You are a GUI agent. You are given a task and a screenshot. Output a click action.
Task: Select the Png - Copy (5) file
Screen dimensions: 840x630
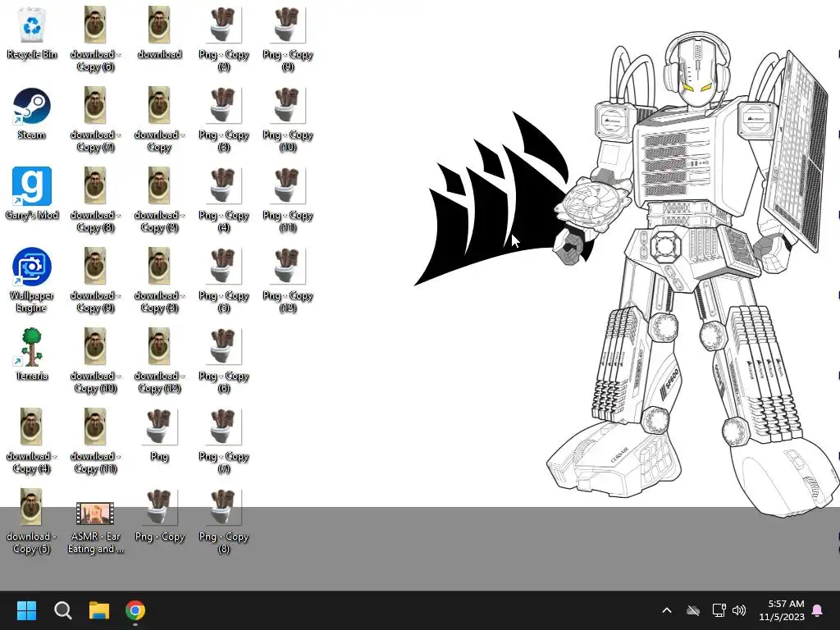(223, 281)
